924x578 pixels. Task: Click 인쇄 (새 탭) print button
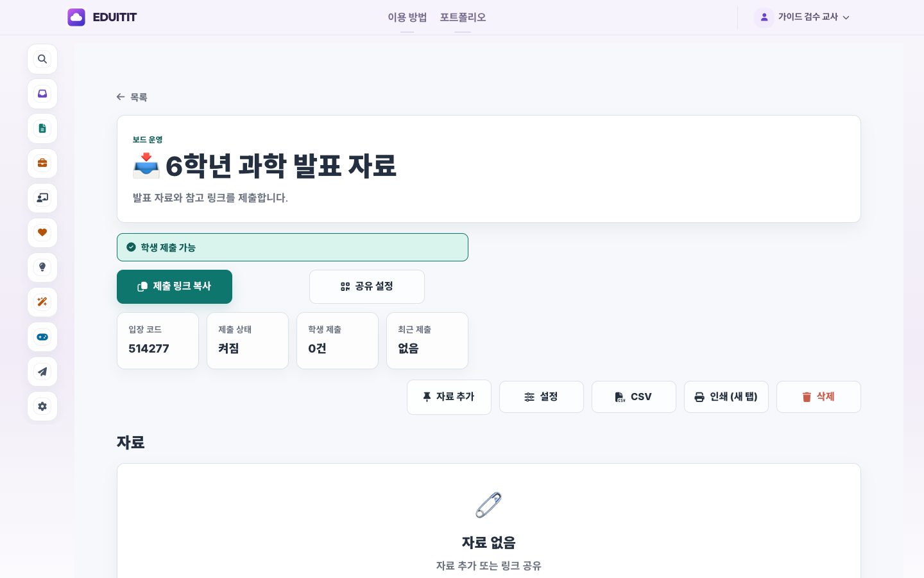pyautogui.click(x=726, y=397)
